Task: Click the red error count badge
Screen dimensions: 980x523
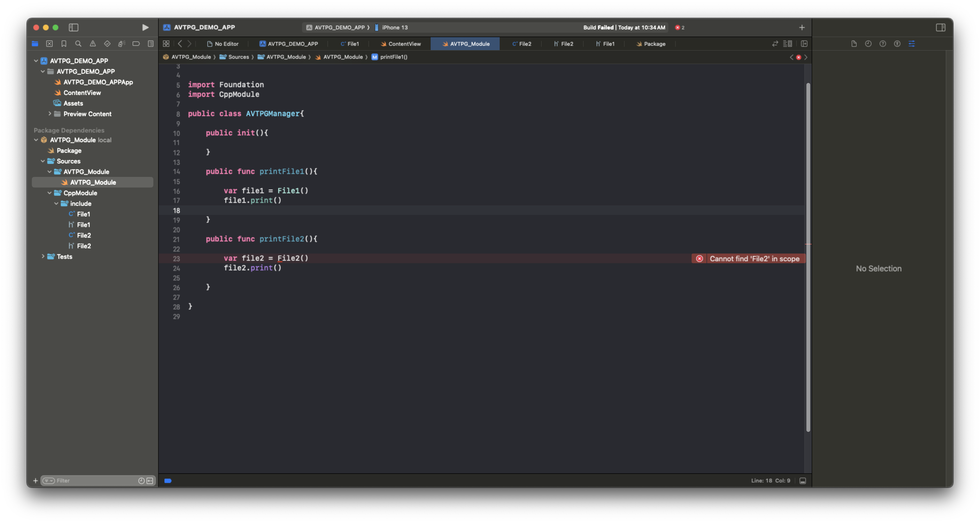Action: pos(680,27)
